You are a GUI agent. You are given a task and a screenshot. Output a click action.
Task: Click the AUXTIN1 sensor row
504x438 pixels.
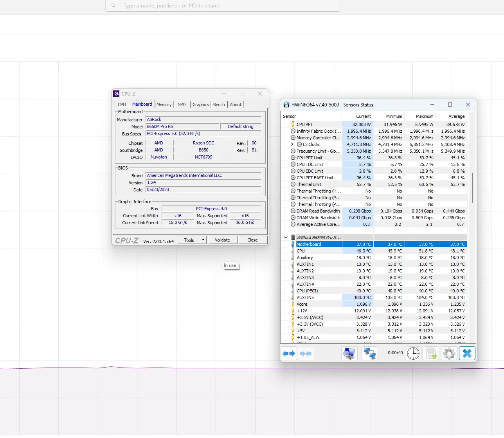coord(374,264)
